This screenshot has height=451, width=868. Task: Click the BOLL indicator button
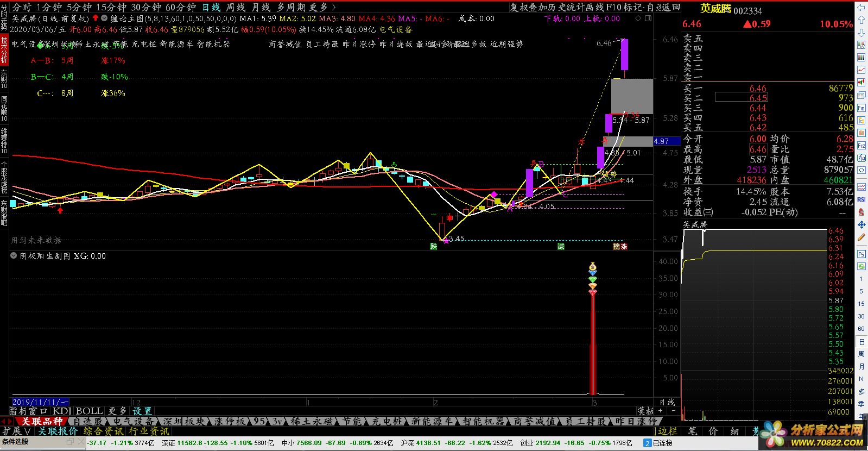(x=89, y=411)
